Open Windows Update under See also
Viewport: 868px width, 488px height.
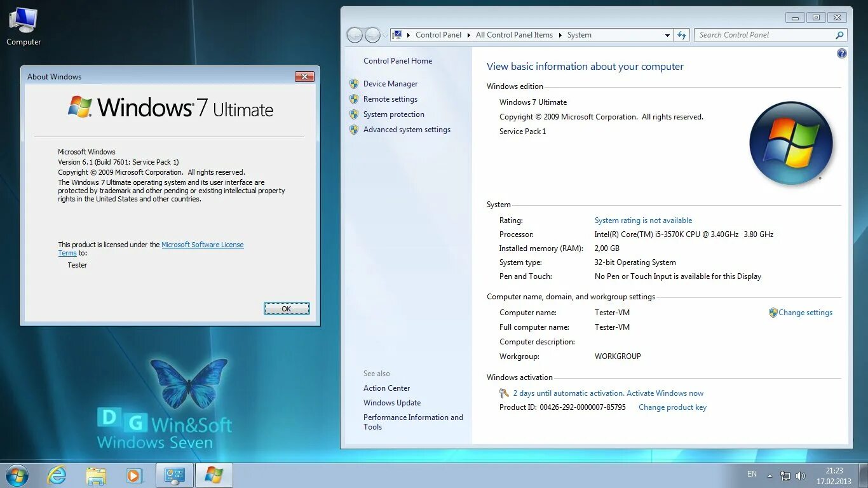click(392, 403)
